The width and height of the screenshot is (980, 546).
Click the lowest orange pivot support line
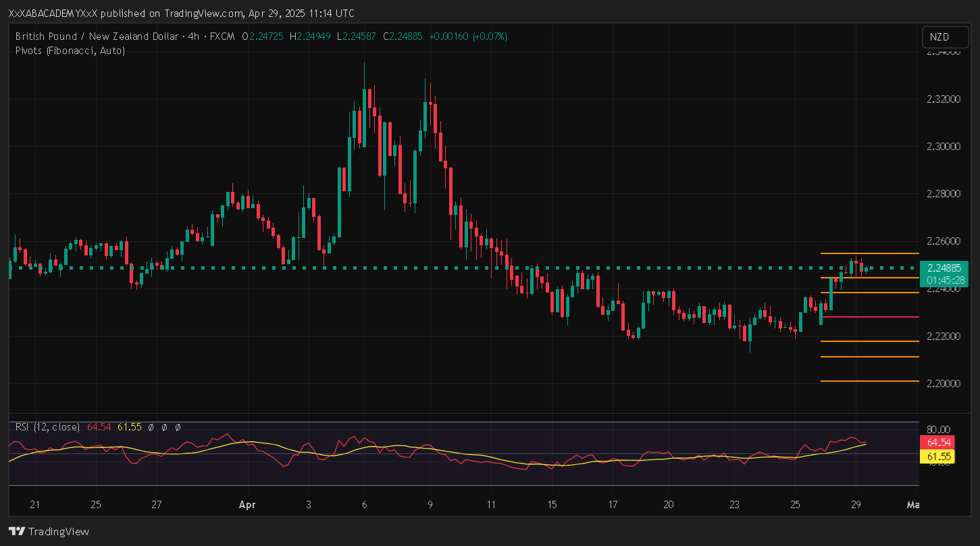tap(878, 381)
